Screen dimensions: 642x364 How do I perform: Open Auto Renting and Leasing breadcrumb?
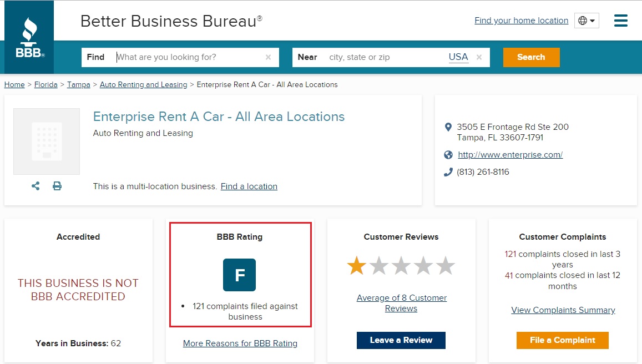pyautogui.click(x=143, y=85)
